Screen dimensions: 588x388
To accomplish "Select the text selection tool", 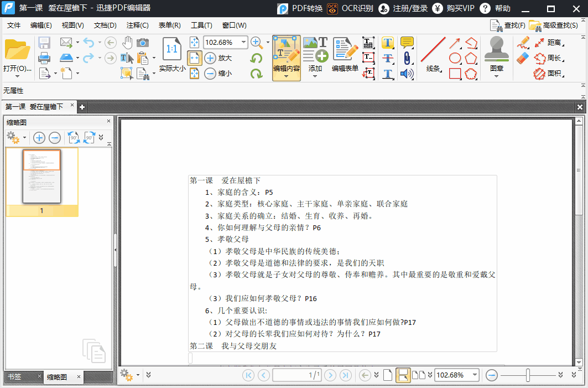I will tap(127, 58).
